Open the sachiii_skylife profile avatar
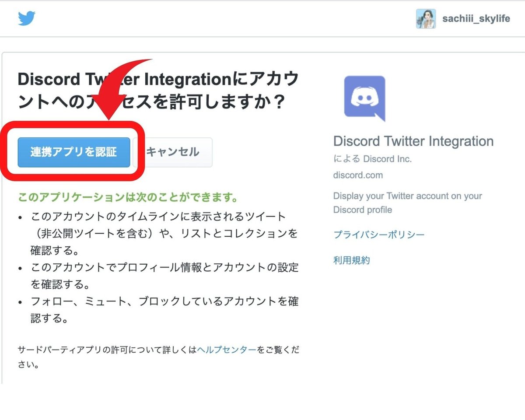 pyautogui.click(x=426, y=19)
